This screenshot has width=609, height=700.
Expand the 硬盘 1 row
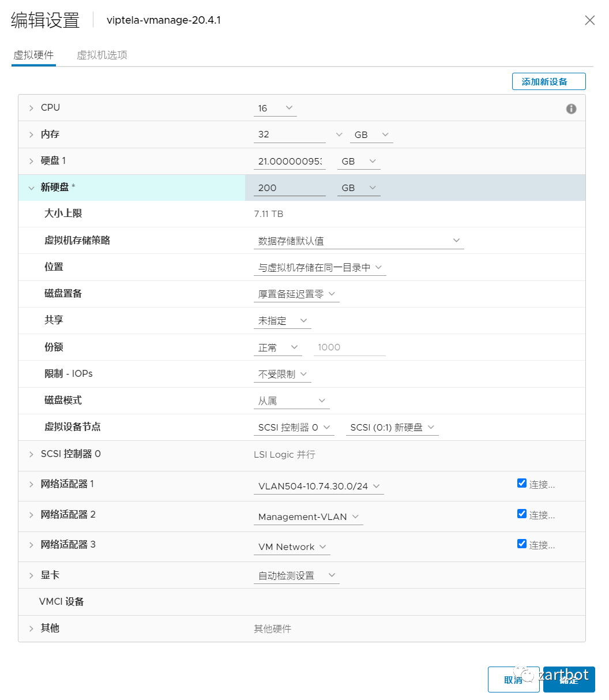[31, 161]
